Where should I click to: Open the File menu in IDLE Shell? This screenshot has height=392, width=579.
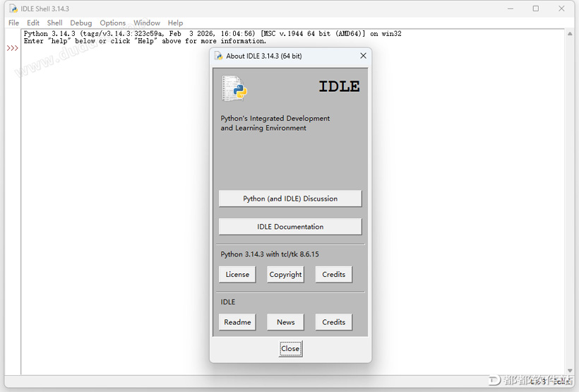(13, 23)
